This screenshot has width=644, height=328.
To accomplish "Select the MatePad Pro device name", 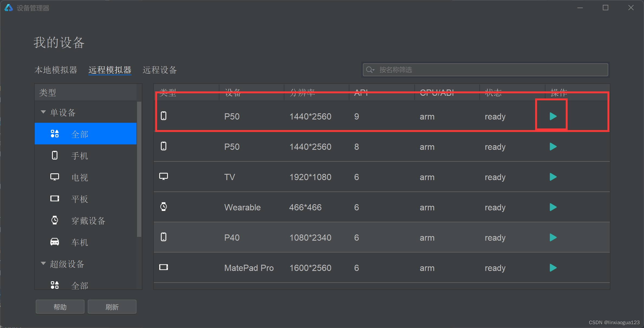I will point(249,268).
